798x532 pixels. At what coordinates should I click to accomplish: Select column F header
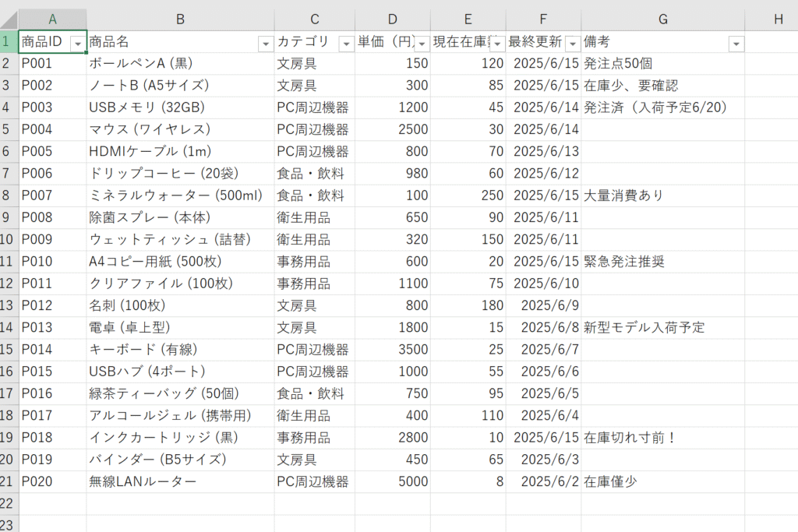(543, 19)
